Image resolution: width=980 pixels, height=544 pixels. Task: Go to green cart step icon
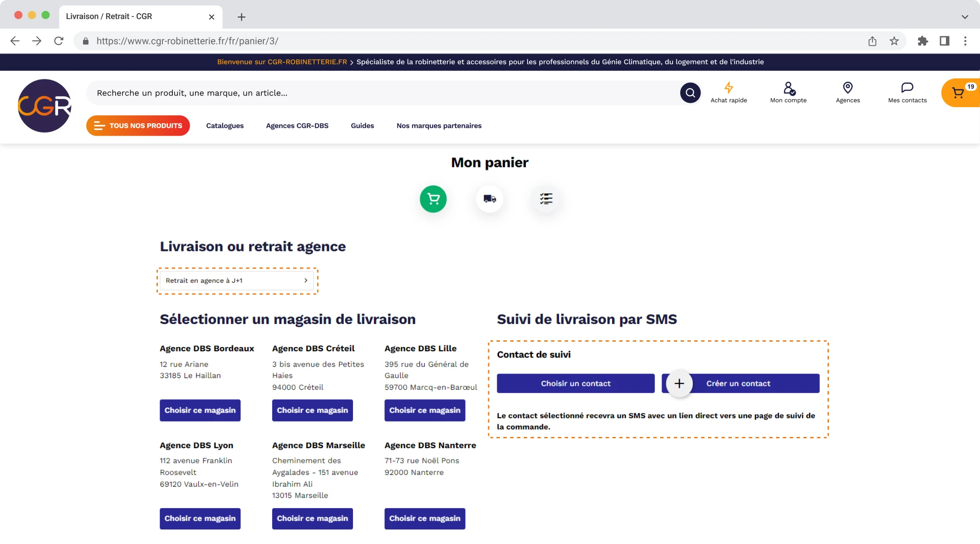pos(433,199)
